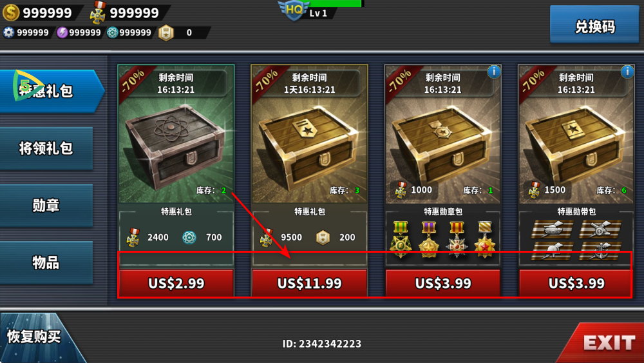Click the 恢复购买 restore purchase button
The image size is (644, 363).
[x=35, y=337]
